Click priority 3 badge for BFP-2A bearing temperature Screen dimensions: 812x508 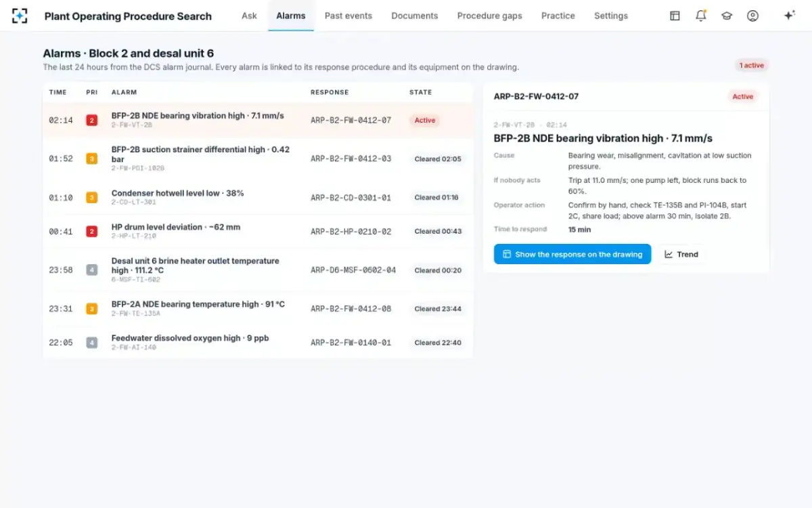coord(91,309)
